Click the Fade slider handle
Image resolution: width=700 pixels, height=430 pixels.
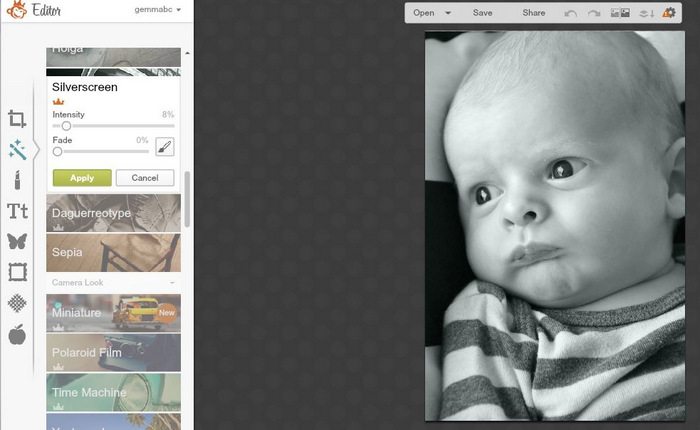click(57, 151)
